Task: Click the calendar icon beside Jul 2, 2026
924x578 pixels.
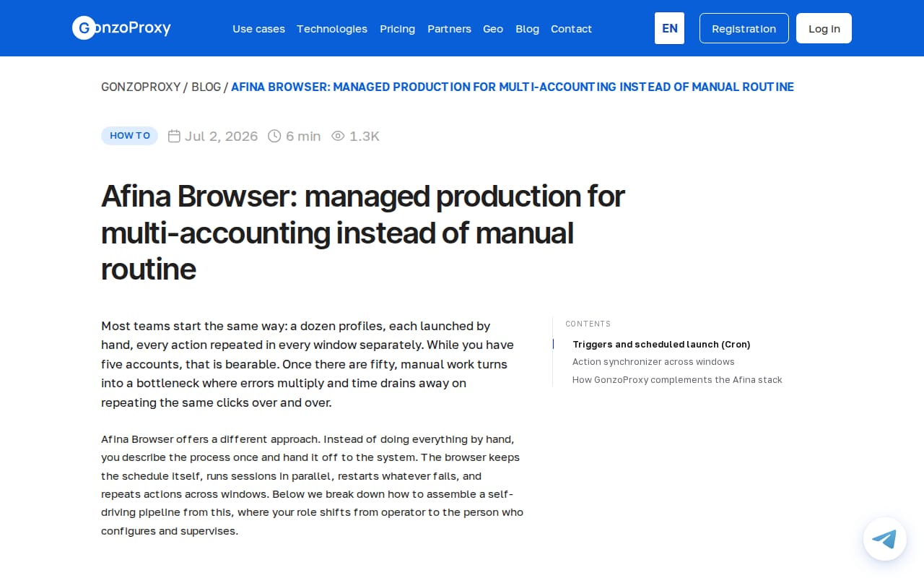Action: pos(174,136)
